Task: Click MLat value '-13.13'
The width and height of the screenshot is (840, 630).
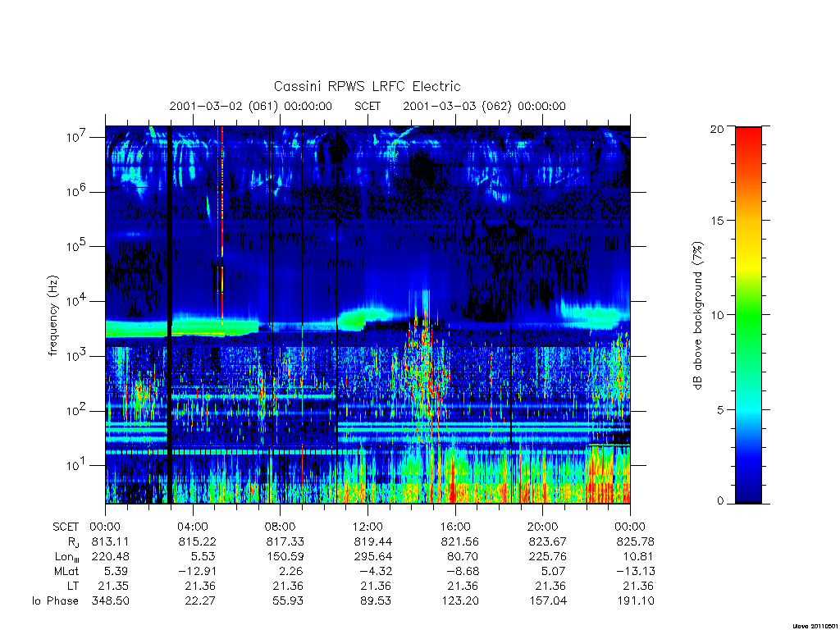Action: (636, 571)
